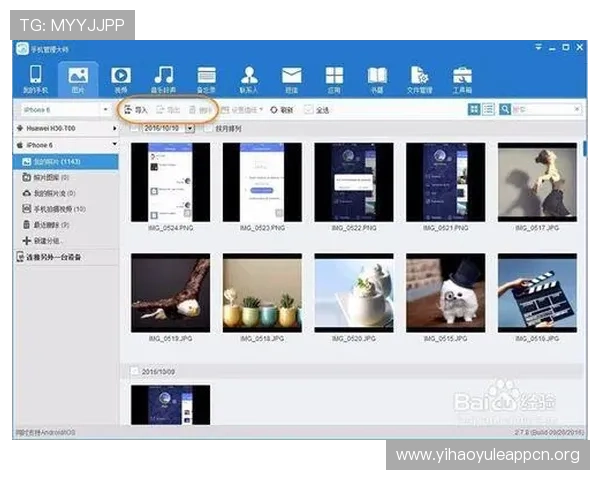Click the Refresh (刷新) button
600x480 pixels.
281,110
